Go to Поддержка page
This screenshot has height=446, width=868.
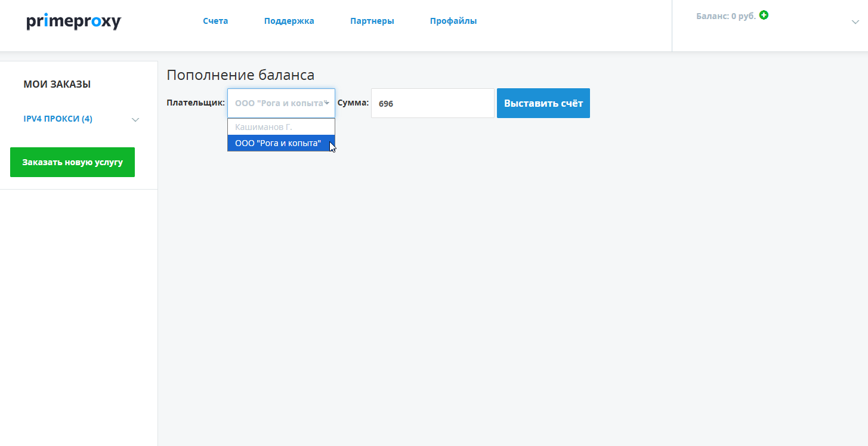click(289, 21)
